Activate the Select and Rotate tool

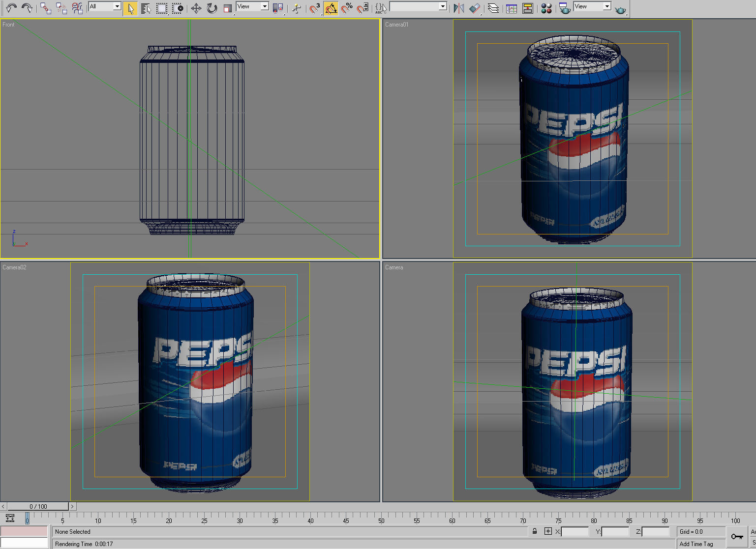(212, 8)
